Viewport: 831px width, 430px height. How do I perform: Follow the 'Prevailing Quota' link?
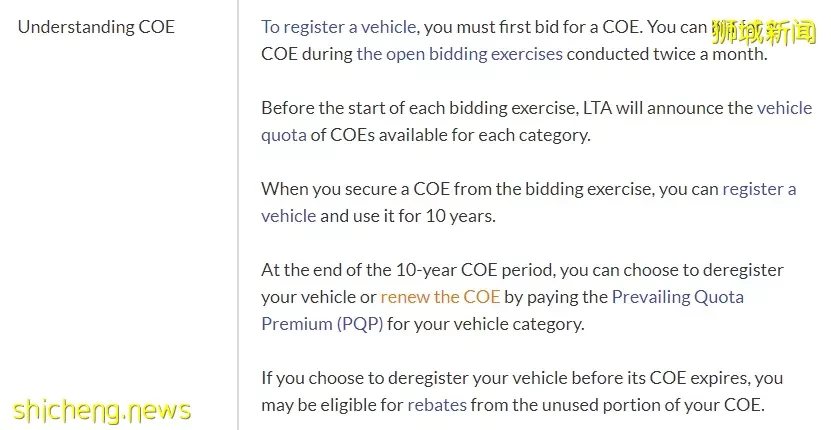678,297
